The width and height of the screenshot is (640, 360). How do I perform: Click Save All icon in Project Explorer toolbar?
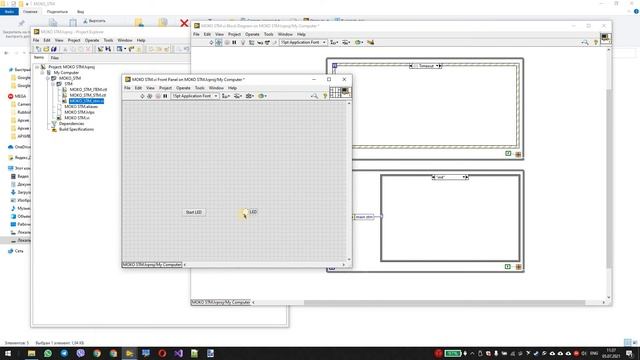click(x=54, y=49)
